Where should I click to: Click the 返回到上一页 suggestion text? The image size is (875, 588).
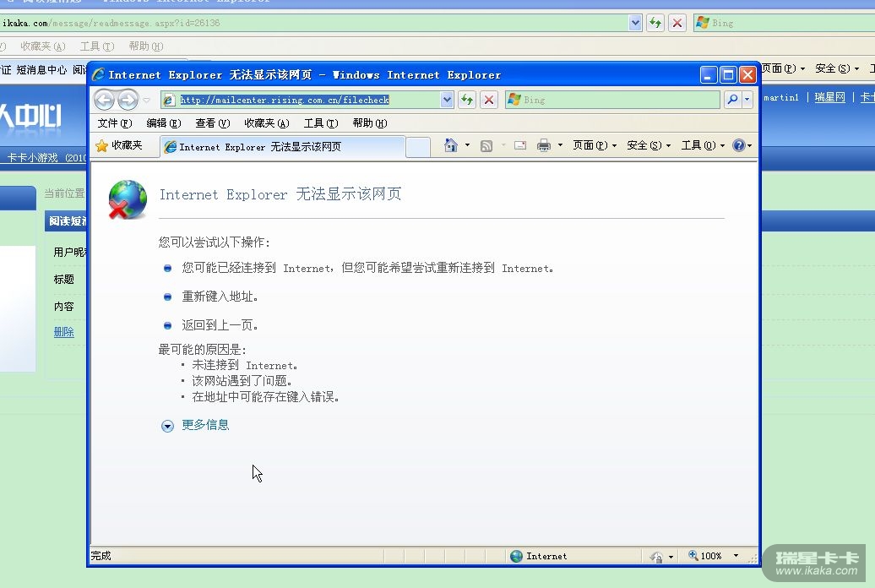click(220, 325)
